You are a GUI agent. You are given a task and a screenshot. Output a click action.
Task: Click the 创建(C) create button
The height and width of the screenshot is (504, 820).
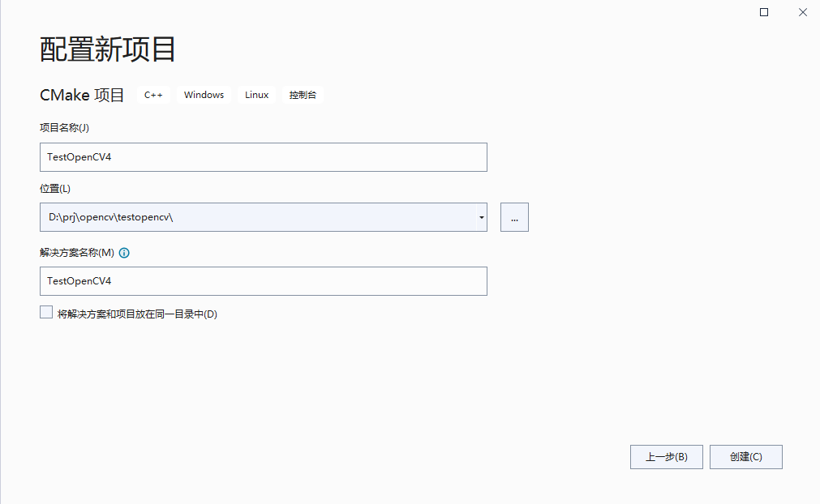[745, 456]
